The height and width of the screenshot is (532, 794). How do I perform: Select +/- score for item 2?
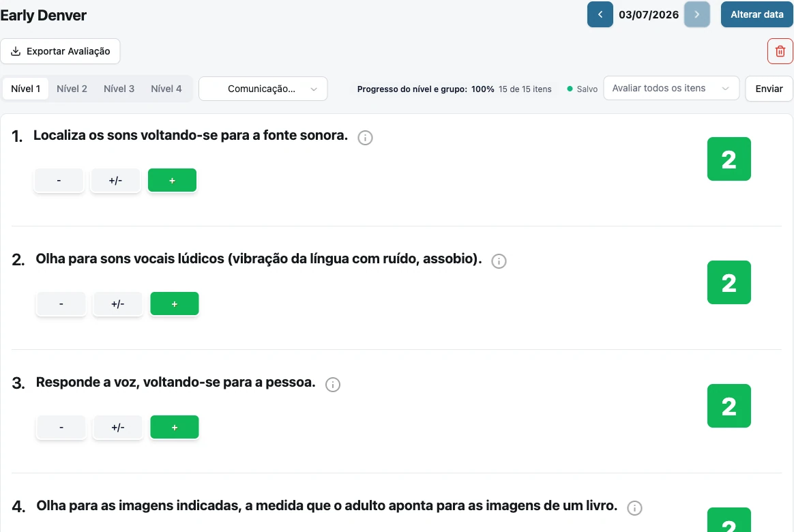(x=118, y=304)
